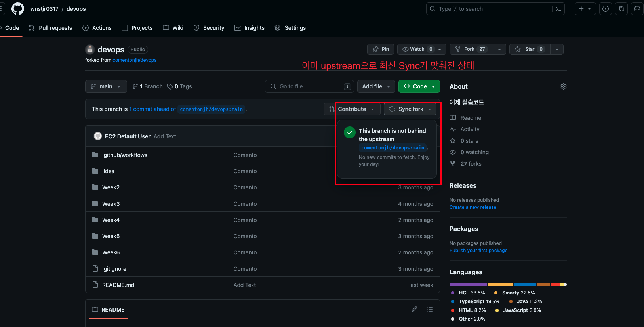
Task: Fork the repository with Fork button
Action: click(471, 49)
